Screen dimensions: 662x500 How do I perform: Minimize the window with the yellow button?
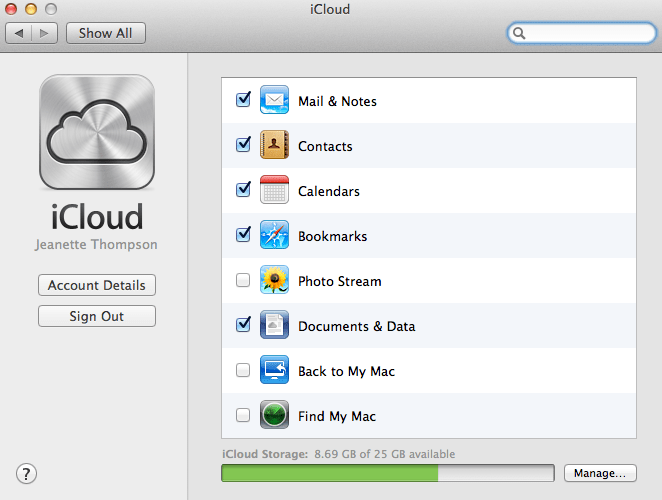point(31,9)
